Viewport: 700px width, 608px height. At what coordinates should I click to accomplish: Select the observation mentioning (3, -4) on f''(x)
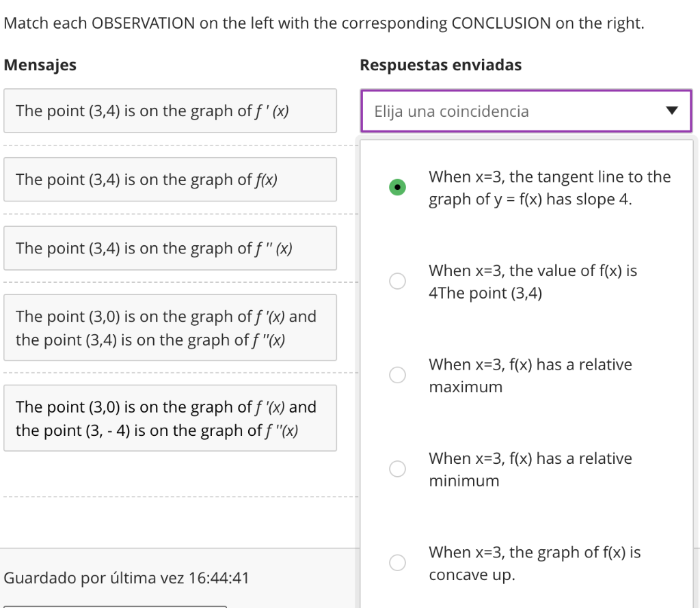pyautogui.click(x=170, y=417)
